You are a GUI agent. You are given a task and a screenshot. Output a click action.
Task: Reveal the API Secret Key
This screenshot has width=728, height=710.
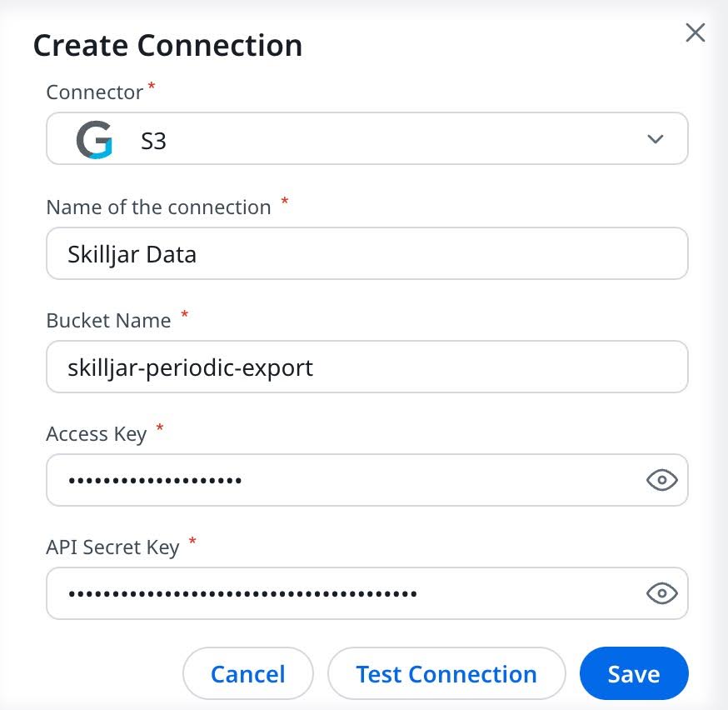pos(661,593)
